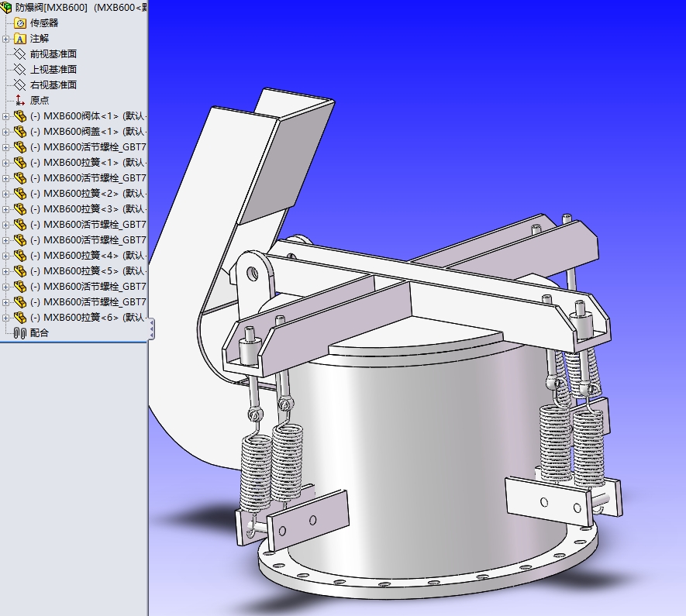Select the (-) MXB600阀体<1> row text
This screenshot has height=616, width=686.
(88, 116)
